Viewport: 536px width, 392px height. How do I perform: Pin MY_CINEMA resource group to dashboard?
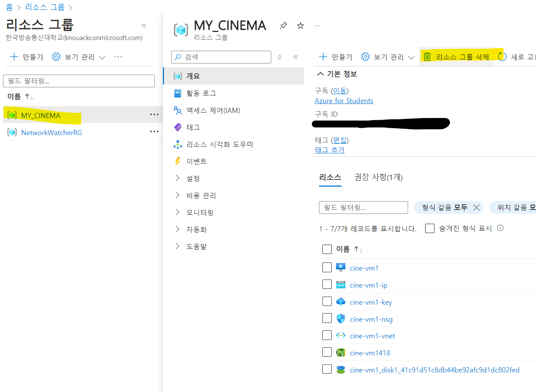283,26
